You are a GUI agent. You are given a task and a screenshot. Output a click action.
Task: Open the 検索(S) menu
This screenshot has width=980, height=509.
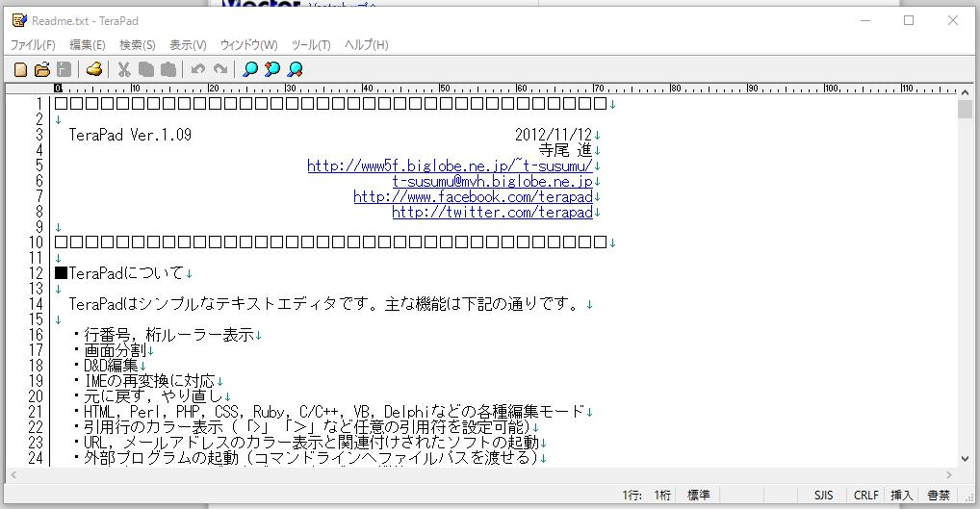pos(137,45)
